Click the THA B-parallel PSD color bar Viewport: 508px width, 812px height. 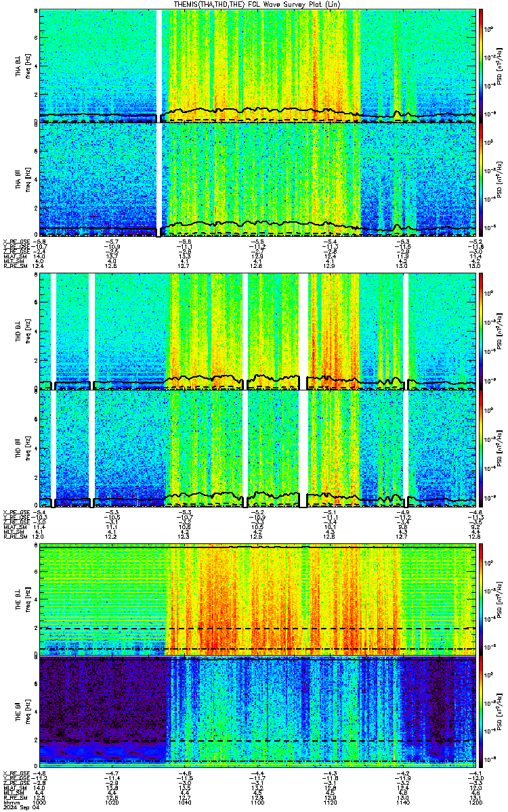pyautogui.click(x=481, y=179)
